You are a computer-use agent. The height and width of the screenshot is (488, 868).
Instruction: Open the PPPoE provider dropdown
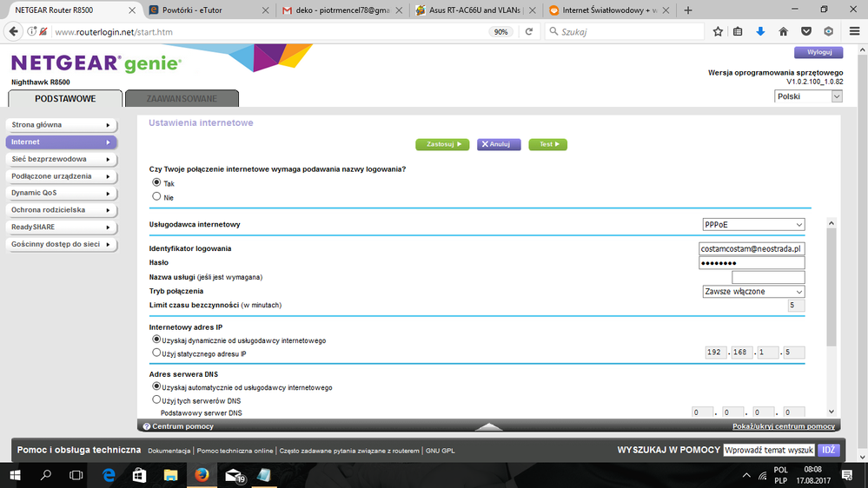pos(752,225)
